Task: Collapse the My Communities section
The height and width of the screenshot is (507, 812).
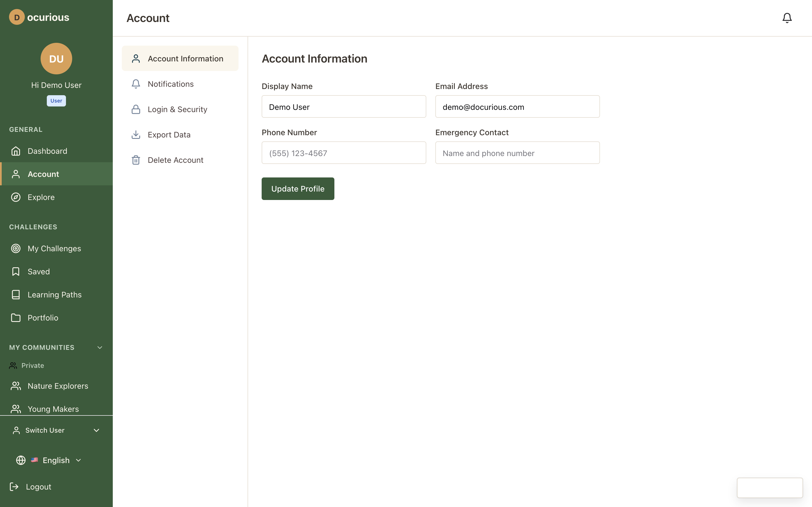Action: pyautogui.click(x=100, y=347)
